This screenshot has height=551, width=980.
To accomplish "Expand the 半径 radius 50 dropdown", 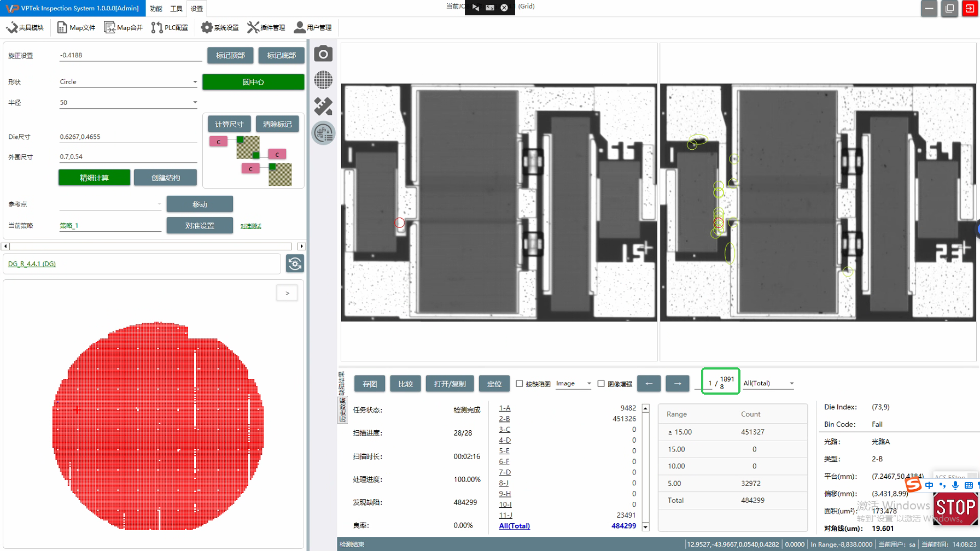I will point(195,102).
